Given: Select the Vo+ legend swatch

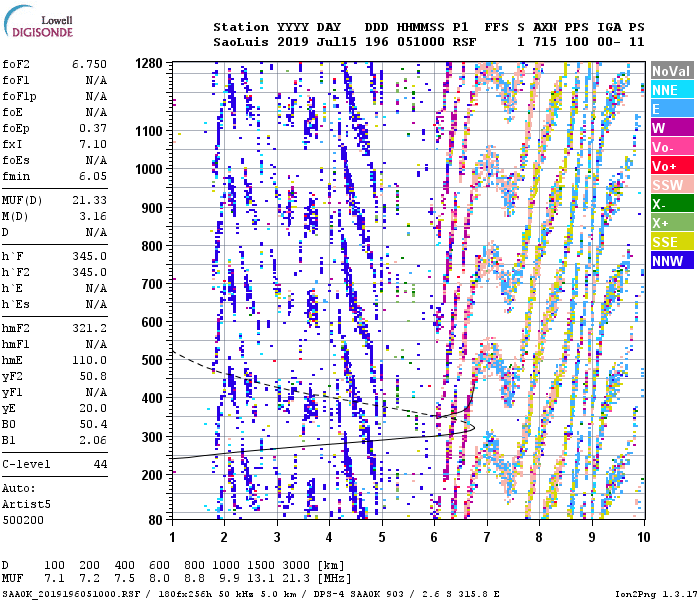Looking at the screenshot, I should coord(672,166).
